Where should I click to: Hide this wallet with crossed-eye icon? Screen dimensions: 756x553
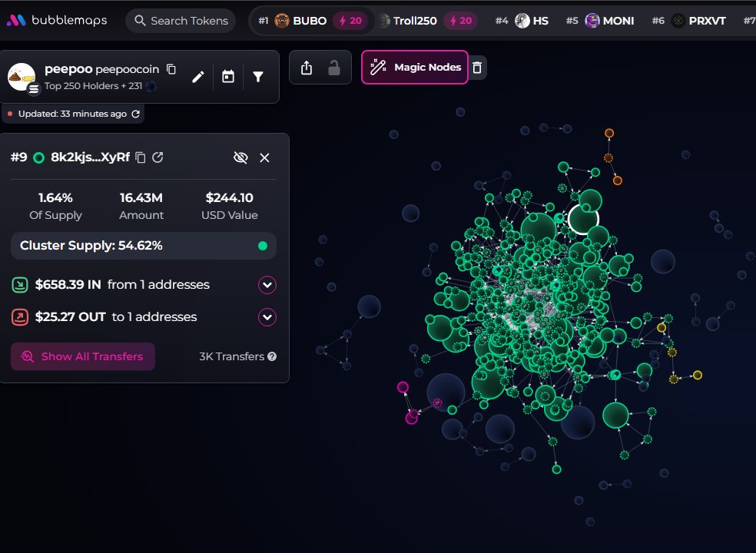pyautogui.click(x=240, y=157)
